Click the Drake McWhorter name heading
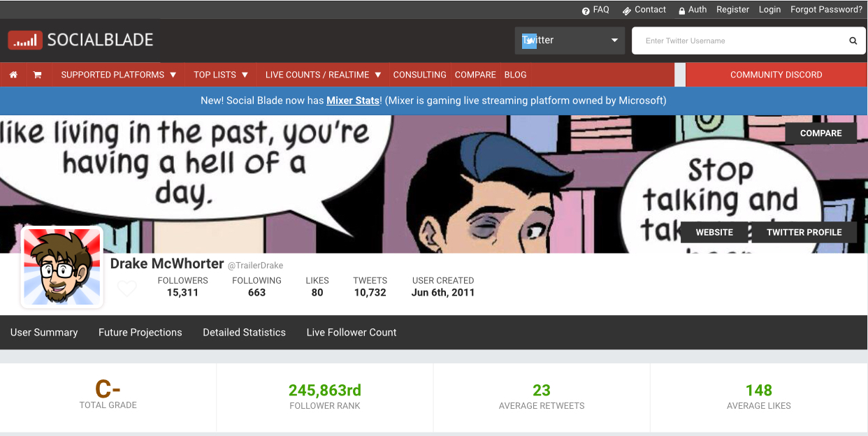The image size is (868, 436). click(x=167, y=263)
